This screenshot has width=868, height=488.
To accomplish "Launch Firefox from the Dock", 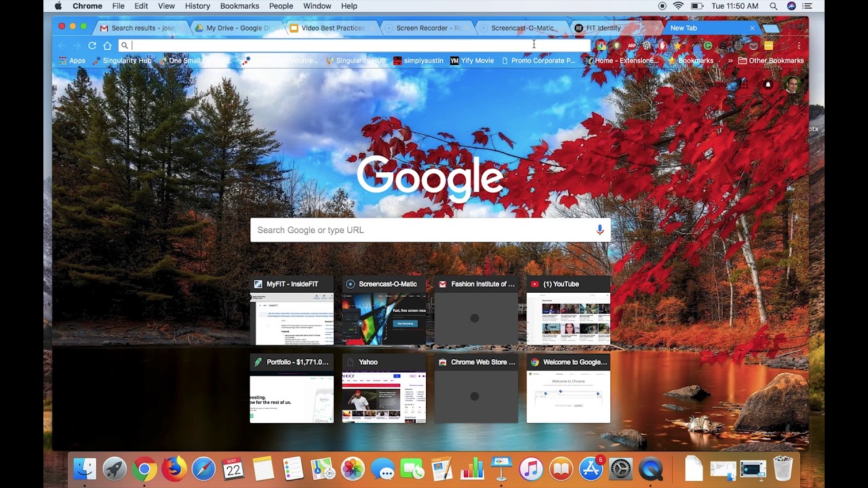I will click(174, 468).
